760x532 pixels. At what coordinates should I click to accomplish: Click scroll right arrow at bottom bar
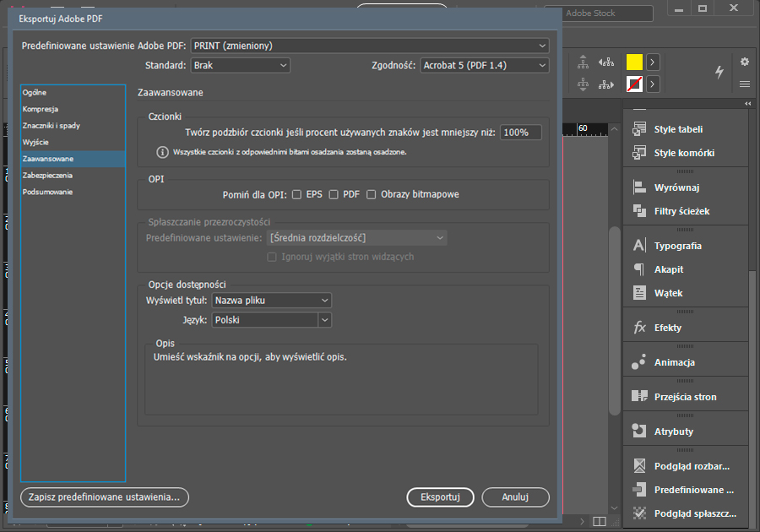[x=582, y=521]
